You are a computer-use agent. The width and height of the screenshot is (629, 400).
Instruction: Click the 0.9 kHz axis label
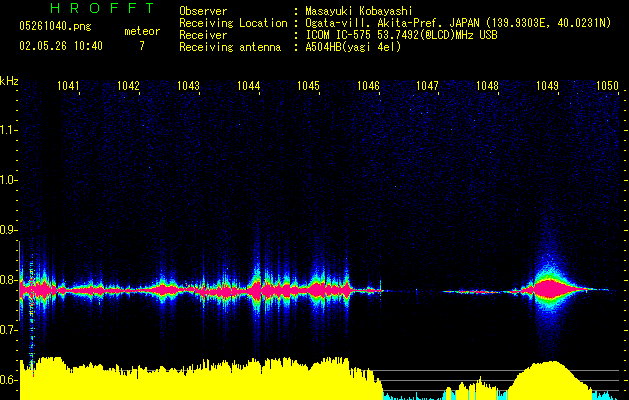click(x=8, y=230)
